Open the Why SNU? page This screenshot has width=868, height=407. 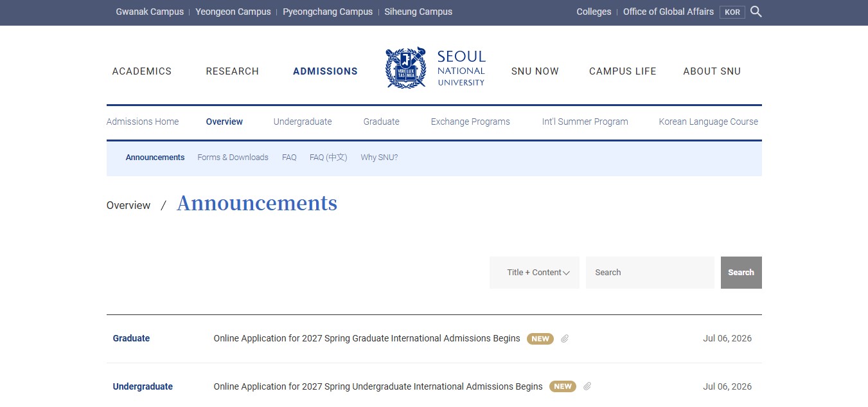(379, 158)
